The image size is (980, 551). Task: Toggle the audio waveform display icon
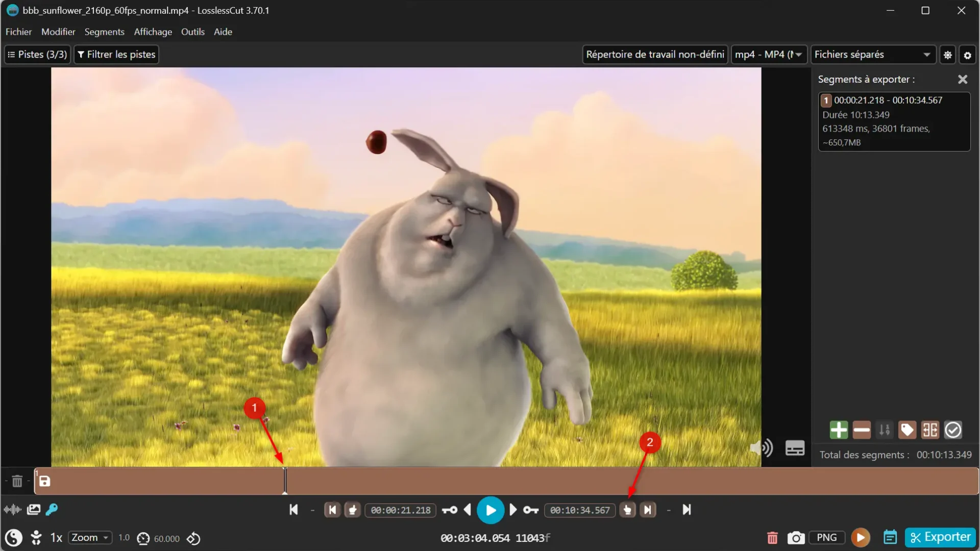point(12,510)
